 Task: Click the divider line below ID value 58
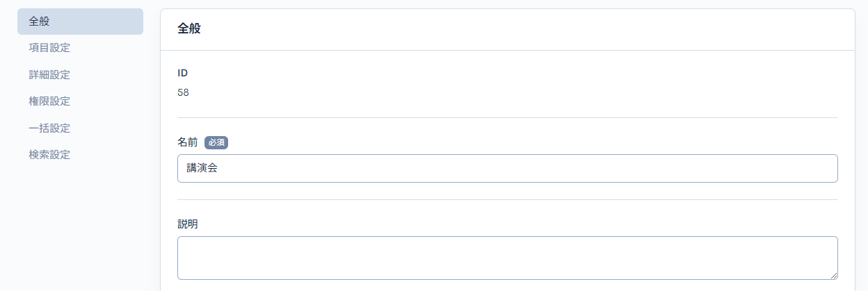tap(507, 118)
